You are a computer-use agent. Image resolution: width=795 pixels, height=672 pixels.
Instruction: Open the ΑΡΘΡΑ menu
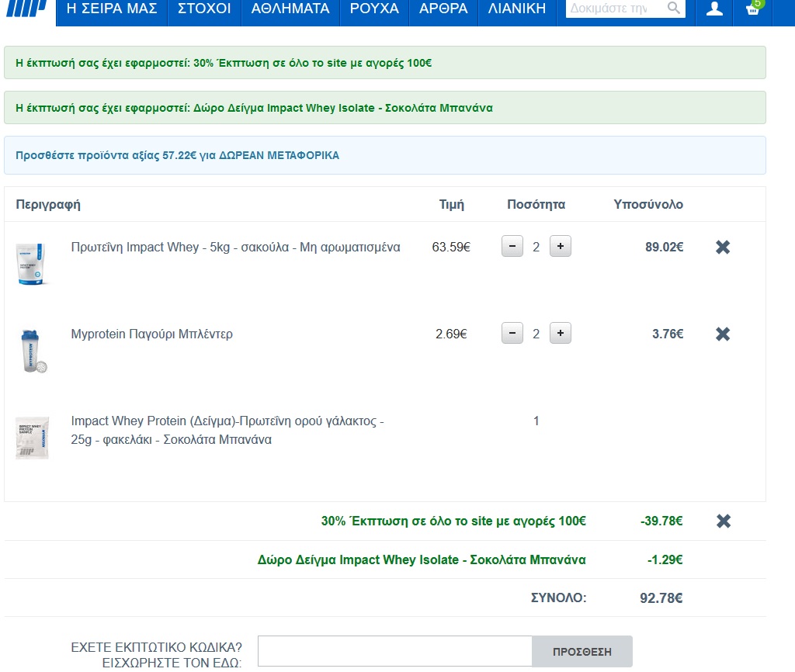[x=443, y=9]
